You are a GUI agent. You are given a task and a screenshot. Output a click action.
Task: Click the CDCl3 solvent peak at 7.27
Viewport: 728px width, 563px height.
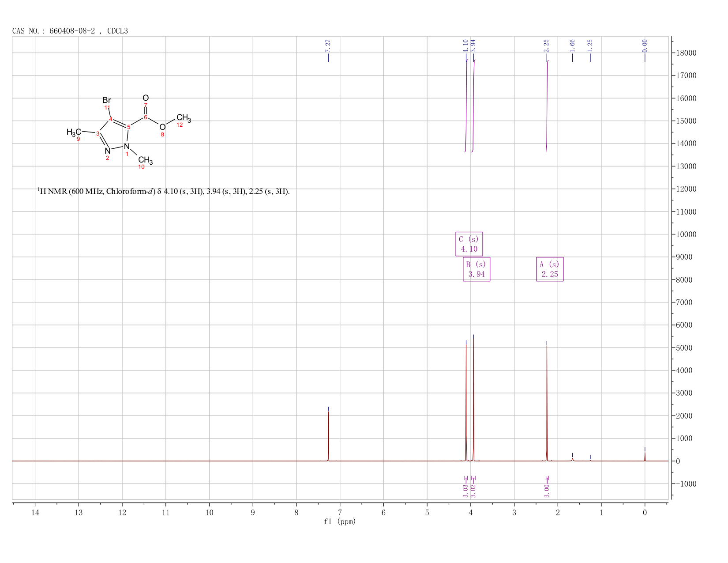point(328,436)
